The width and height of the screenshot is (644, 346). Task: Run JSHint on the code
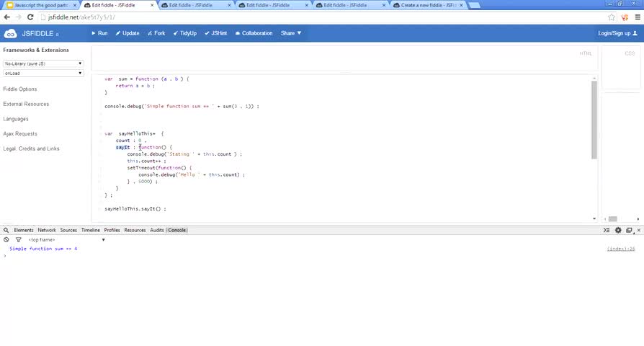tap(215, 33)
